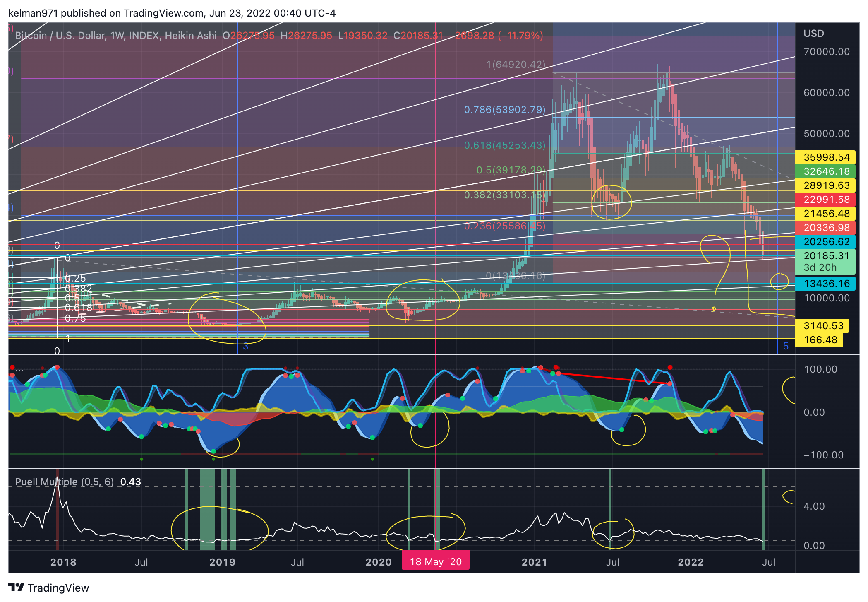Click the blue wave number 5 label
Image resolution: width=868 pixels, height=602 pixels.
click(786, 346)
